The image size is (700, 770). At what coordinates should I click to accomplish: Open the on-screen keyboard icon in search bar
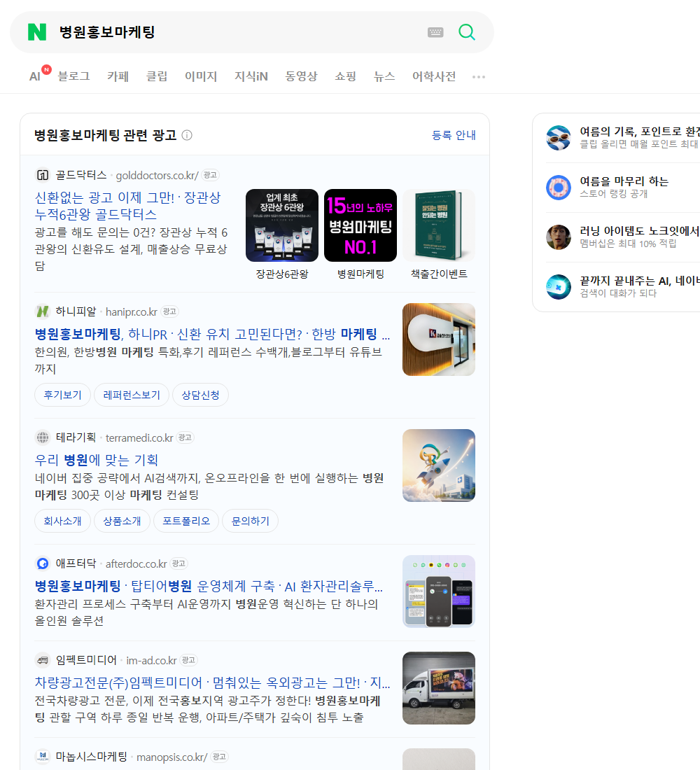coord(435,32)
